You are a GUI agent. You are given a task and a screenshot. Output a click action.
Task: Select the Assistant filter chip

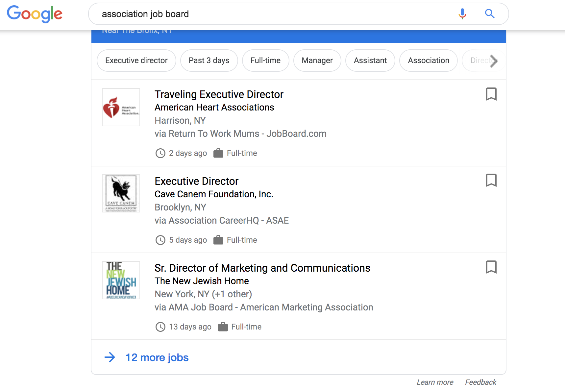point(370,61)
